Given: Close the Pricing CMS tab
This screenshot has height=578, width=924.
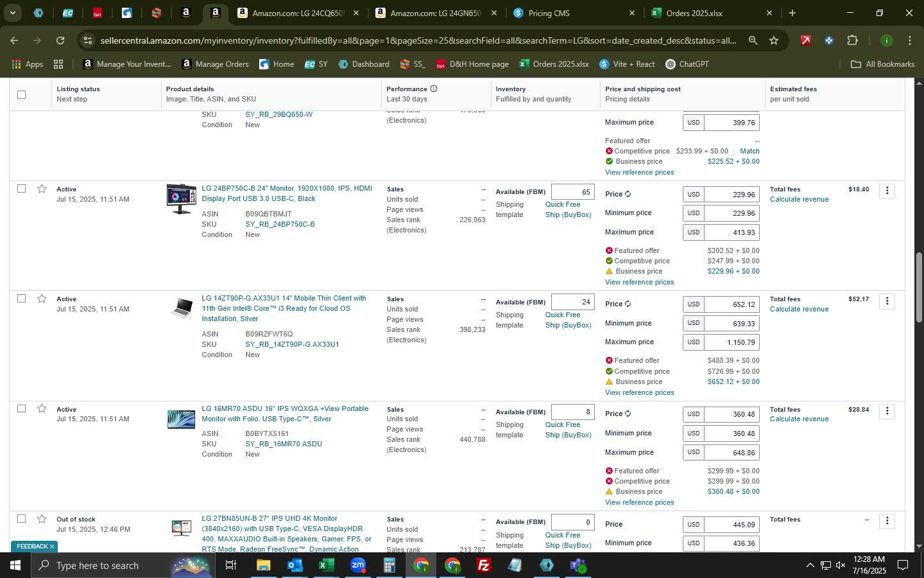Looking at the screenshot, I should (631, 13).
